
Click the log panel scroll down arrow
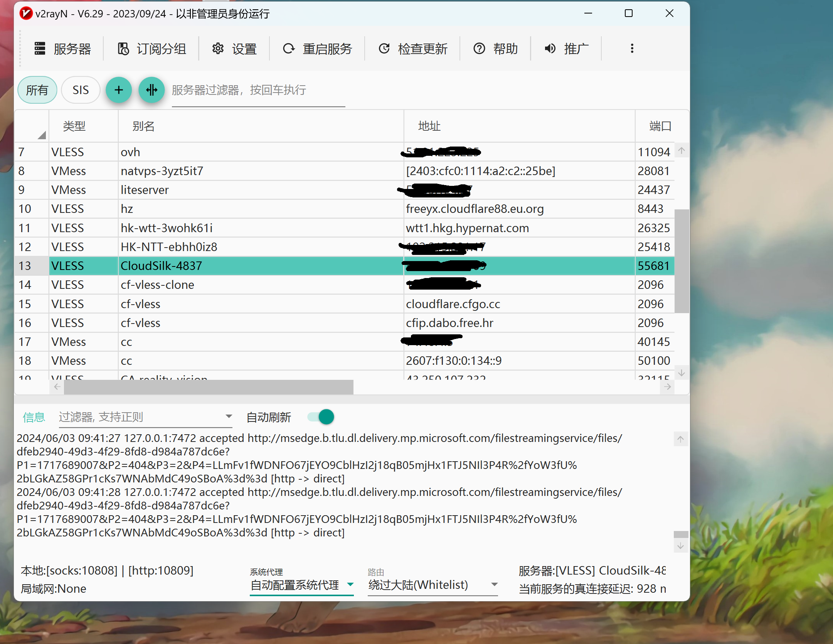pos(681,546)
